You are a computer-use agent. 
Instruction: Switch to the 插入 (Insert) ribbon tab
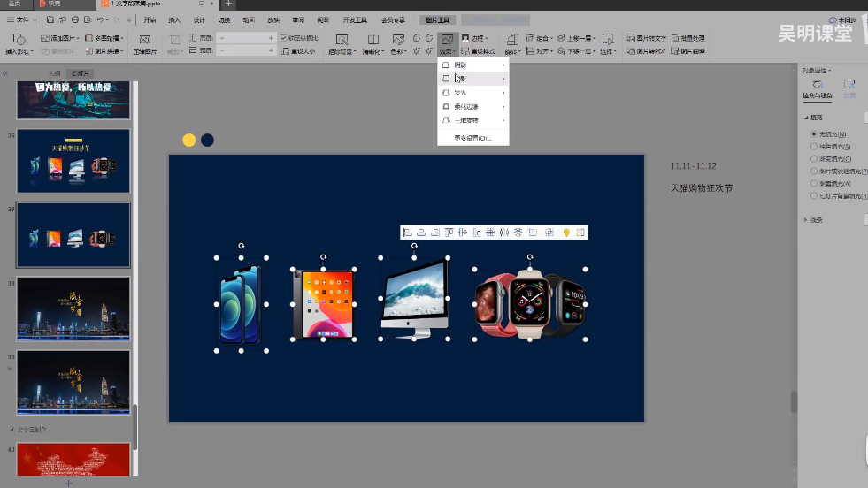[x=174, y=20]
